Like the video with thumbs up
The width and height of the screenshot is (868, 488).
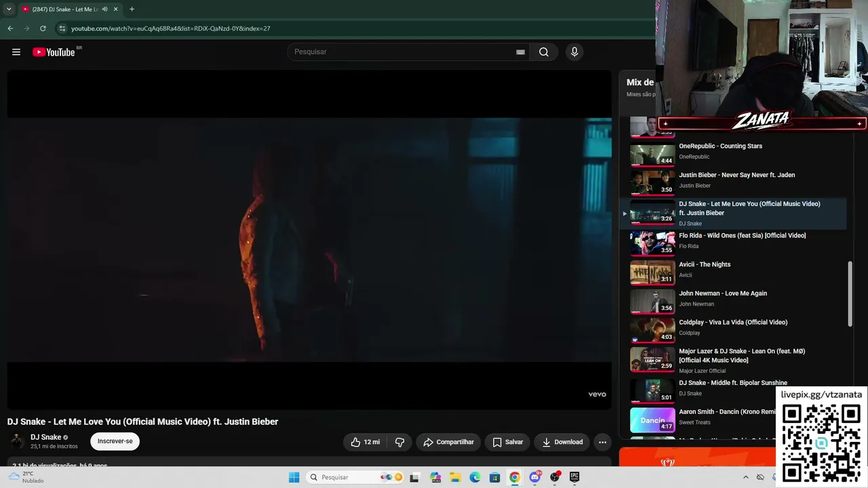[x=365, y=442]
